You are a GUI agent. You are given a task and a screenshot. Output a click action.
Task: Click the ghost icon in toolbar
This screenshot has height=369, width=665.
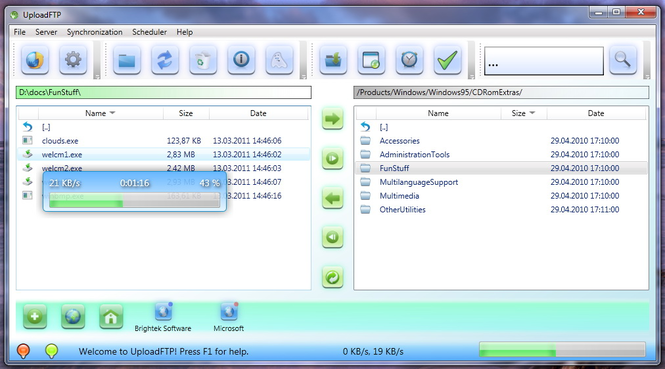point(279,60)
